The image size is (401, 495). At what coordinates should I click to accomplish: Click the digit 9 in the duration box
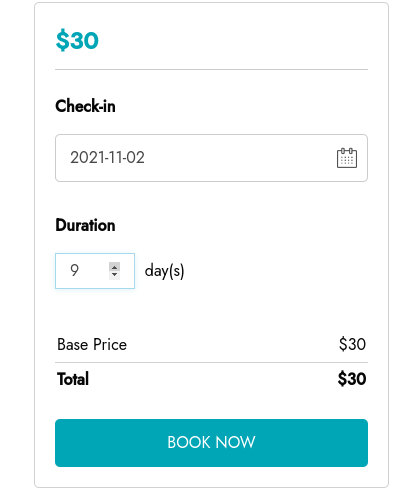pos(74,270)
